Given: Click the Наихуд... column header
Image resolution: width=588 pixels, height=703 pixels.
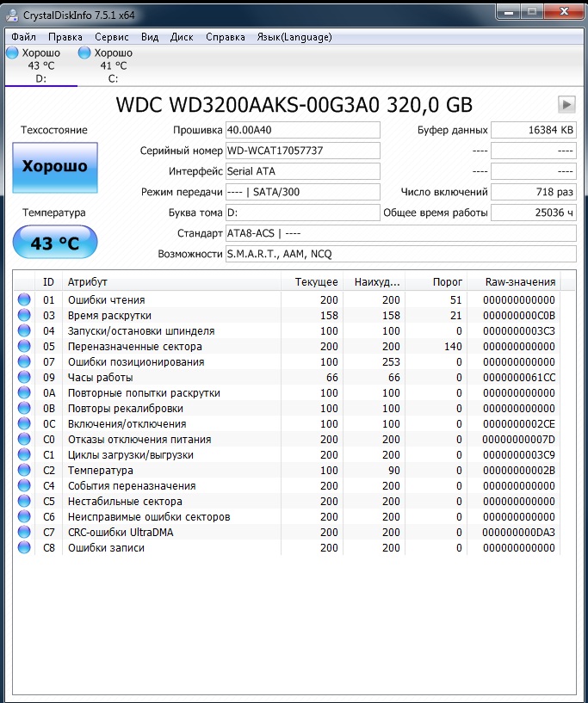Looking at the screenshot, I should (374, 282).
